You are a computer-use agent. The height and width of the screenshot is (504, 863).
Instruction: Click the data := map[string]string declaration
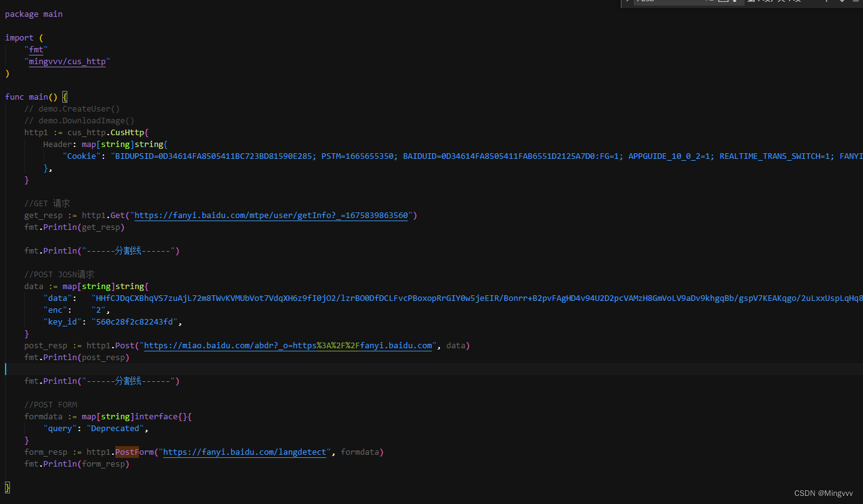[x=87, y=287]
